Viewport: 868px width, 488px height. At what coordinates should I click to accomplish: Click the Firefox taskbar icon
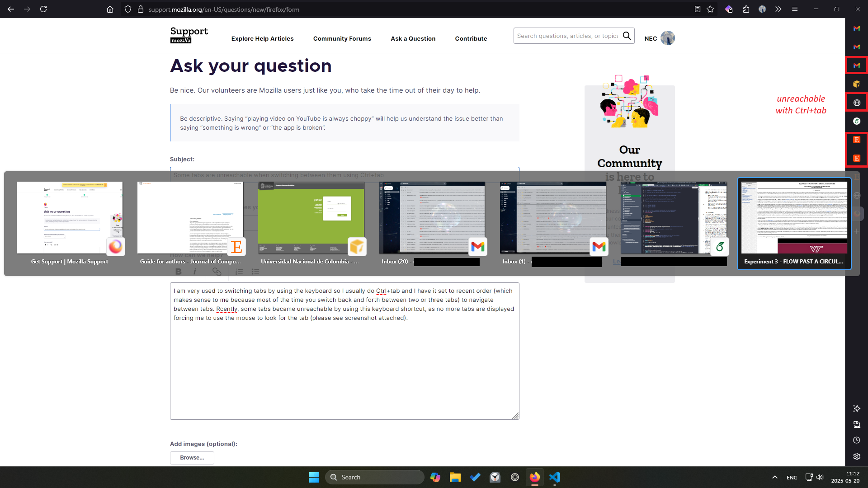pyautogui.click(x=535, y=477)
